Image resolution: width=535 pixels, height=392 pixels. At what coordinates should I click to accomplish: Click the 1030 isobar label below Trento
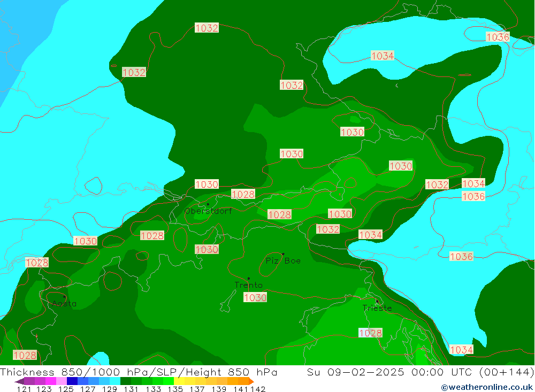[255, 297]
